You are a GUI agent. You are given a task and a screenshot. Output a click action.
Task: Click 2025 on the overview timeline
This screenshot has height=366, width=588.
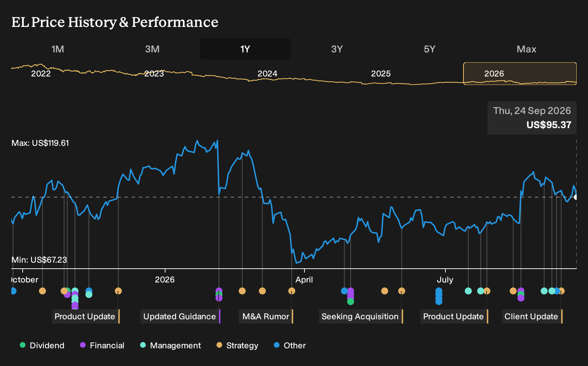coord(381,74)
